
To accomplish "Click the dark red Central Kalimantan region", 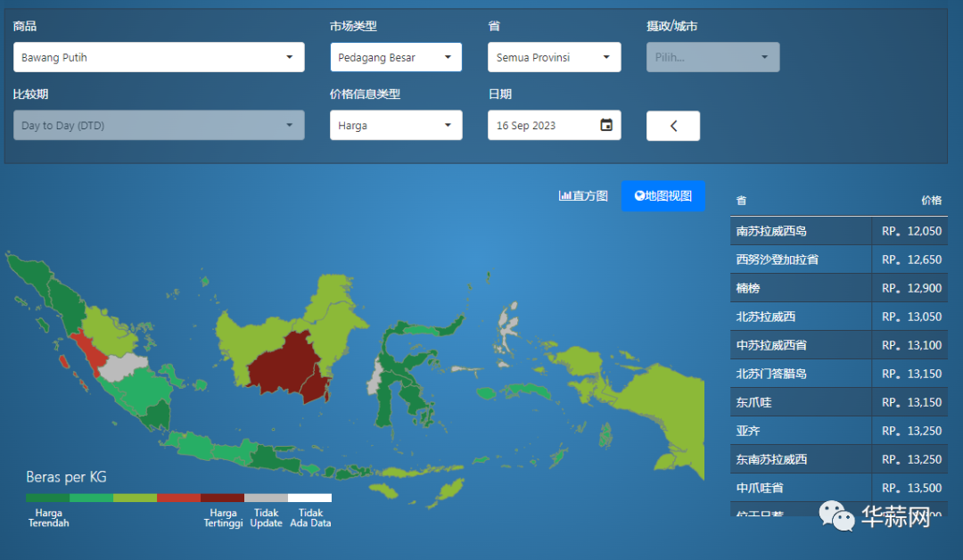I will coord(283,362).
